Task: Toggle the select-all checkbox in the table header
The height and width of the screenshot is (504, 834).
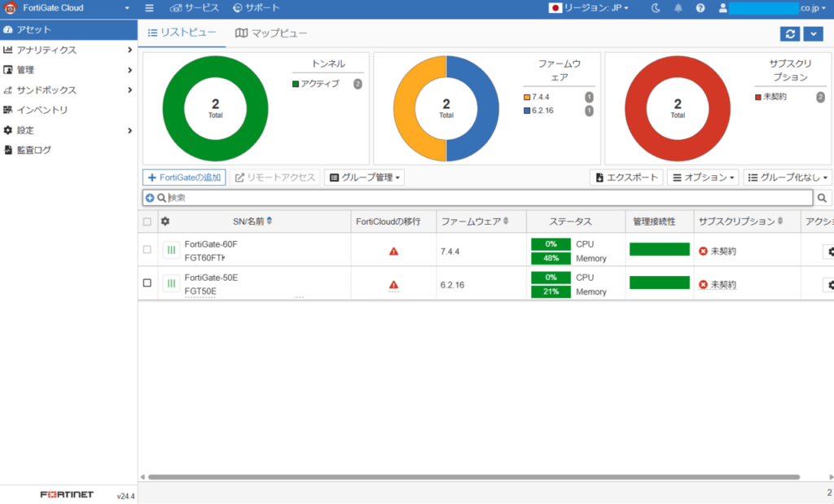Action: tap(147, 221)
